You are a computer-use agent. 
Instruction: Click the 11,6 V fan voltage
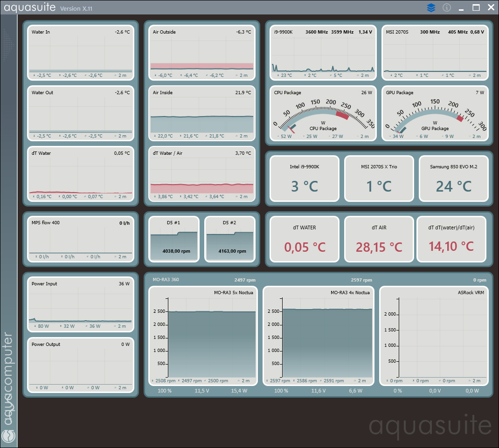318,391
